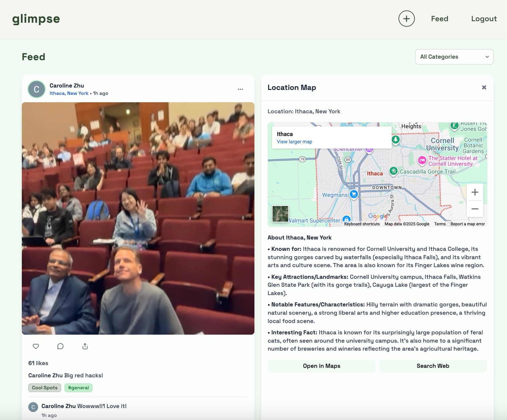507x420 pixels.
Task: Go home via the glimpse logo
Action: point(36,19)
